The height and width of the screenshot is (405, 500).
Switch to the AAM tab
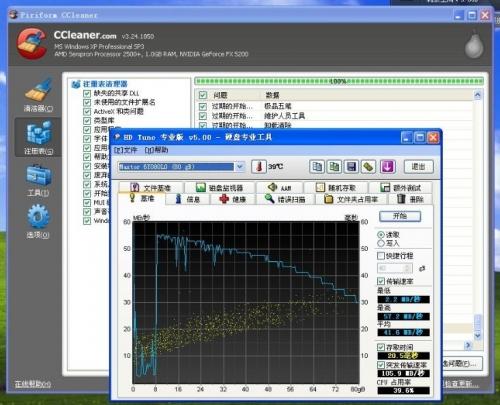[280, 188]
